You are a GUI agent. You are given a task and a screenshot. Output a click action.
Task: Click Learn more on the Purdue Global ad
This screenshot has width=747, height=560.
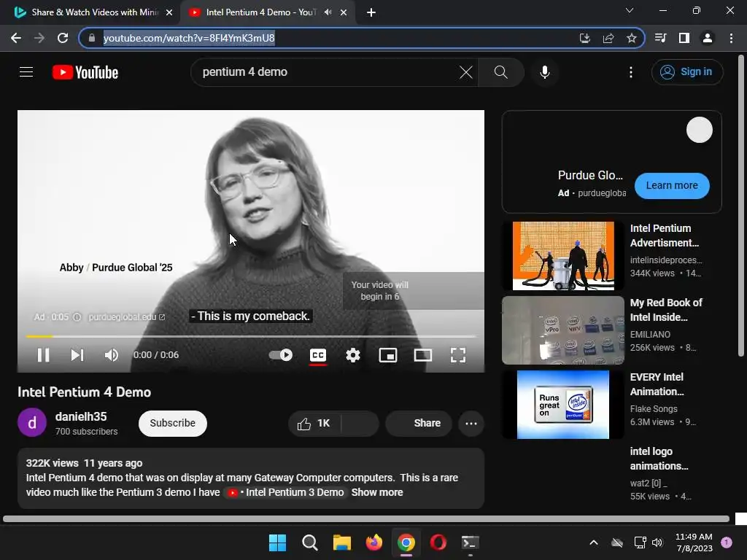pos(672,186)
